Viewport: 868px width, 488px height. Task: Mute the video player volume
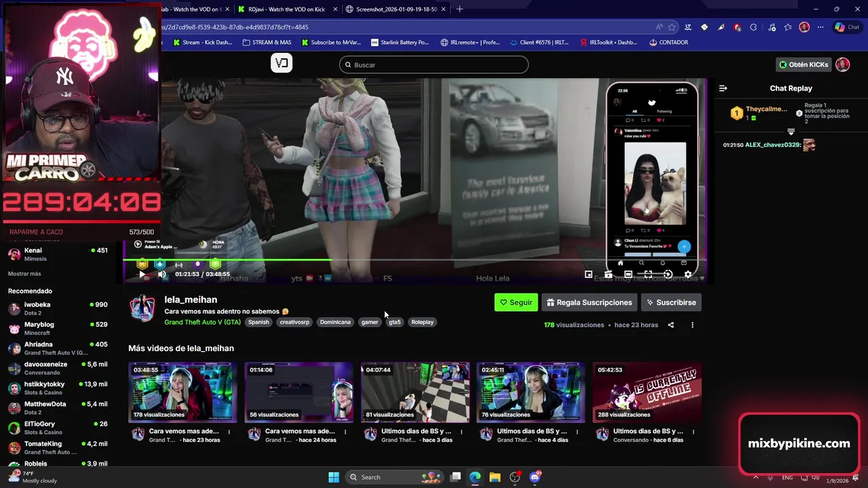[162, 274]
